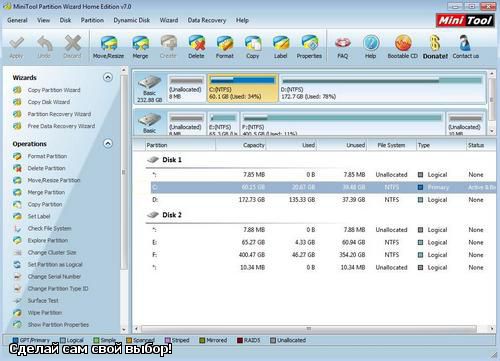Choose Wipe Partition operation
The image size is (500, 361).
point(45,312)
